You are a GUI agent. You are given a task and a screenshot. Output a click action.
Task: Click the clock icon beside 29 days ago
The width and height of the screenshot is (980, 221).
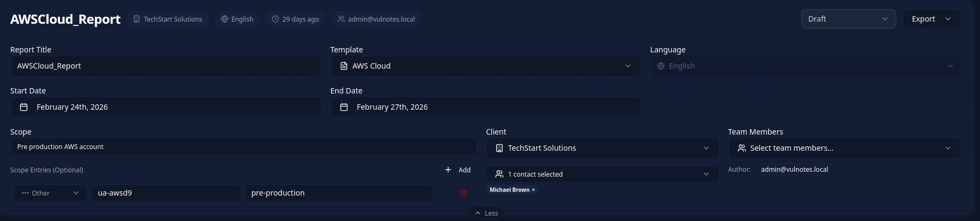coord(275,19)
